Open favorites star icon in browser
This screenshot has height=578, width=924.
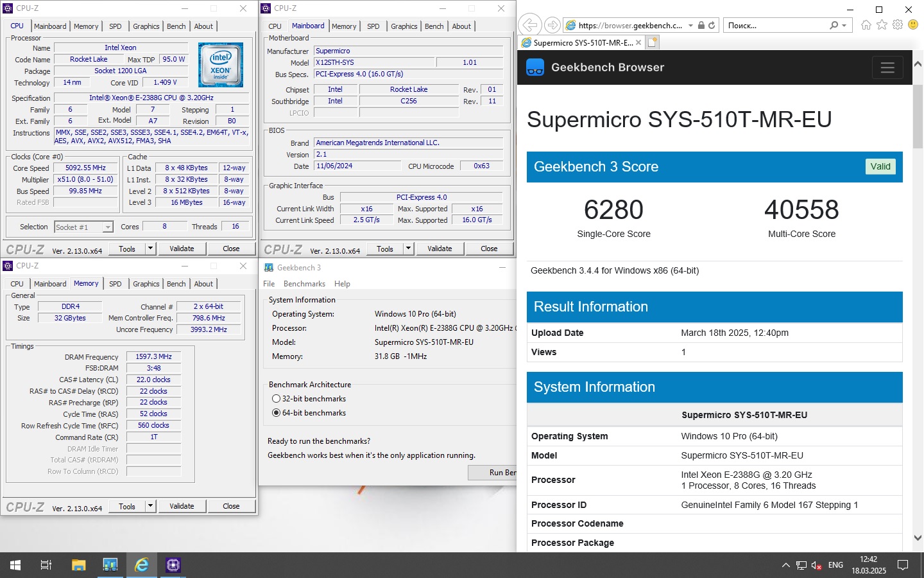pos(882,25)
